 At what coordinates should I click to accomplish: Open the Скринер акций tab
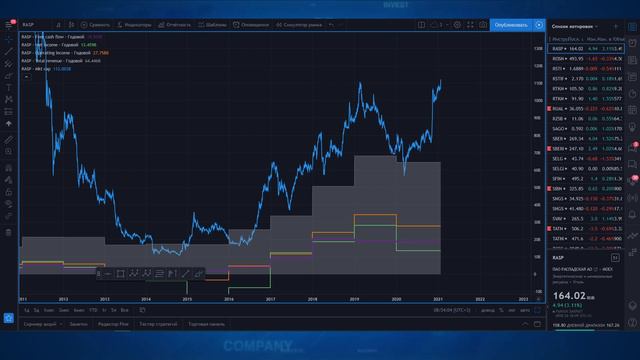40,324
